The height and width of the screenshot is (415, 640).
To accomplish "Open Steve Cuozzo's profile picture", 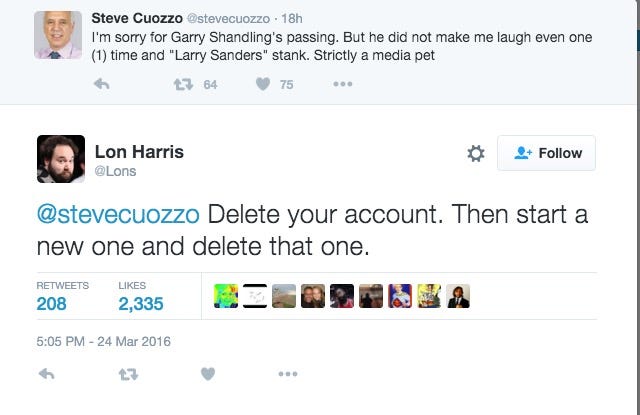I will (58, 35).
